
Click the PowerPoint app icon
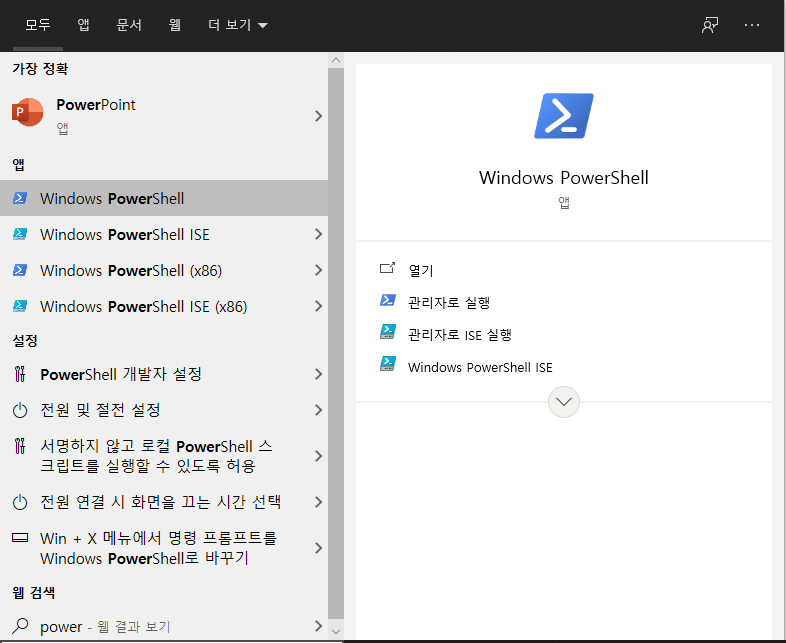(28, 113)
